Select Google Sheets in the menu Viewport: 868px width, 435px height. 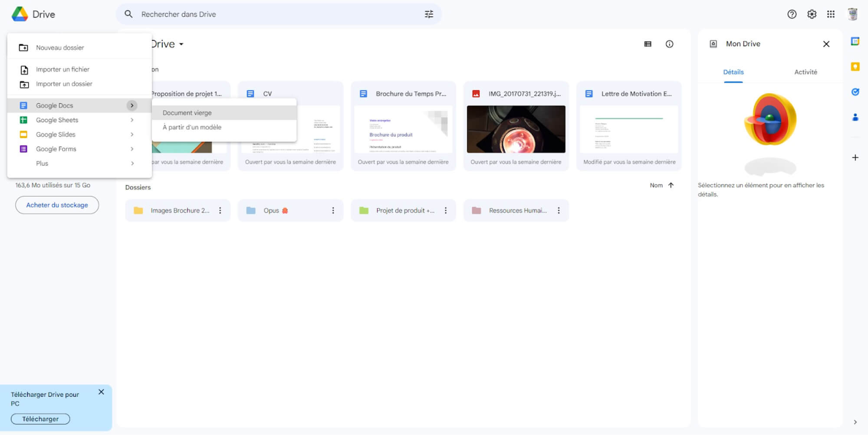(57, 120)
